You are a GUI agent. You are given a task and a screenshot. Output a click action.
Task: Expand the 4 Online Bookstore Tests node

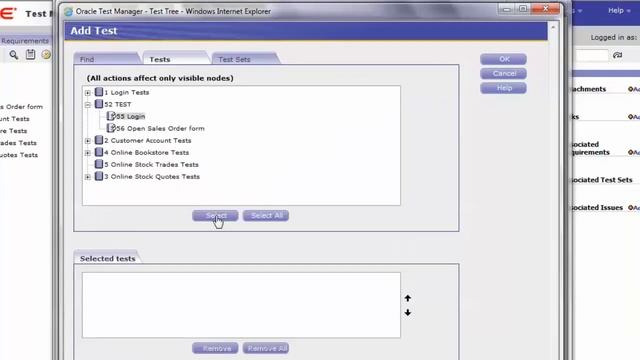coord(88,153)
